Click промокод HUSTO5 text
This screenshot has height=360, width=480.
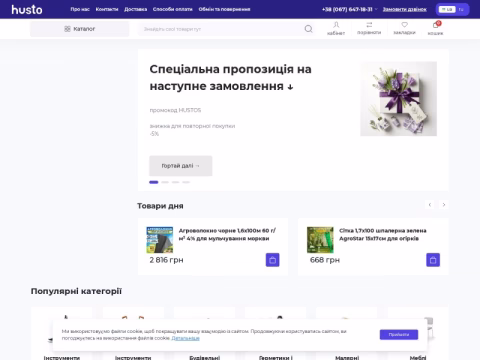click(175, 110)
